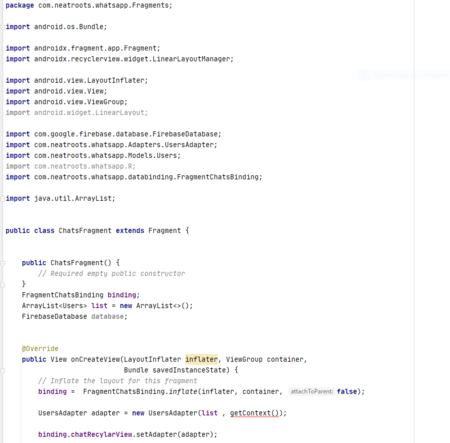This screenshot has width=450, height=443.
Task: Click the @Override annotation
Action: point(40,349)
